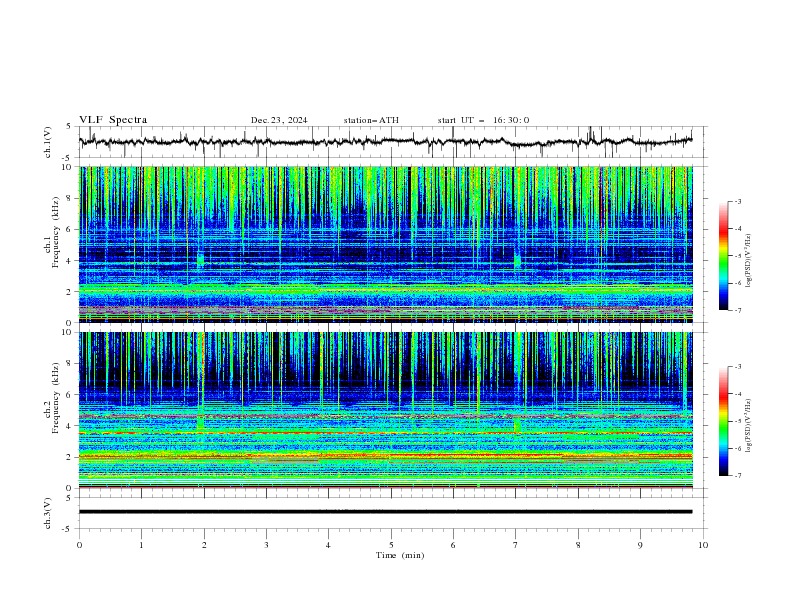Click time axis tick label '3'
This screenshot has width=792, height=612.
tap(266, 545)
